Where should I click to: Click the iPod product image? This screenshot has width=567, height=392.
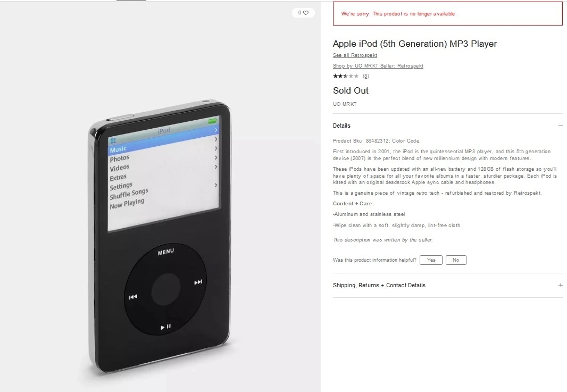[160, 237]
